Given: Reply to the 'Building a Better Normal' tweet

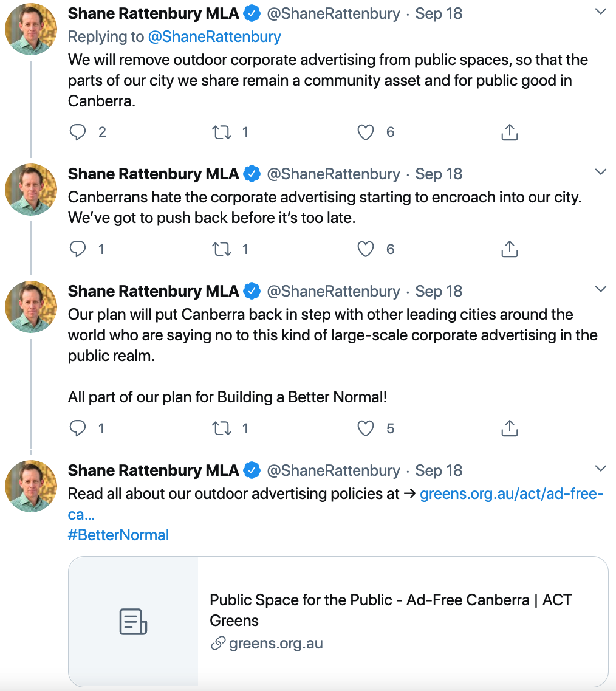Looking at the screenshot, I should (78, 428).
